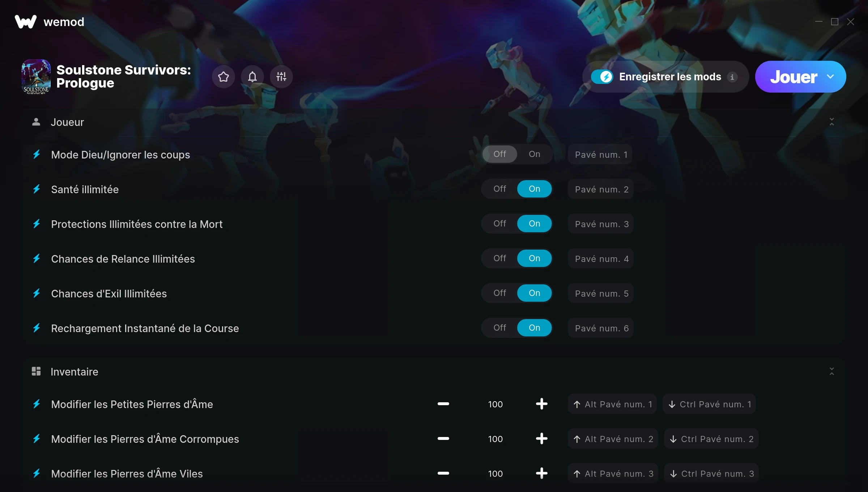The width and height of the screenshot is (868, 492).
Task: Decrease Pierres d'Âme Corrompues with minus
Action: pos(443,438)
